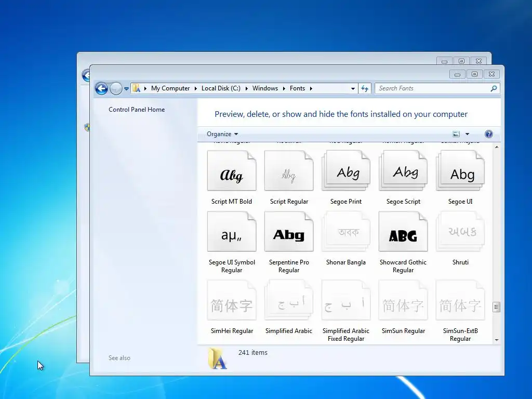Focus the Search Fonts box
Image resolution: width=532 pixels, height=399 pixels.
[x=437, y=88]
